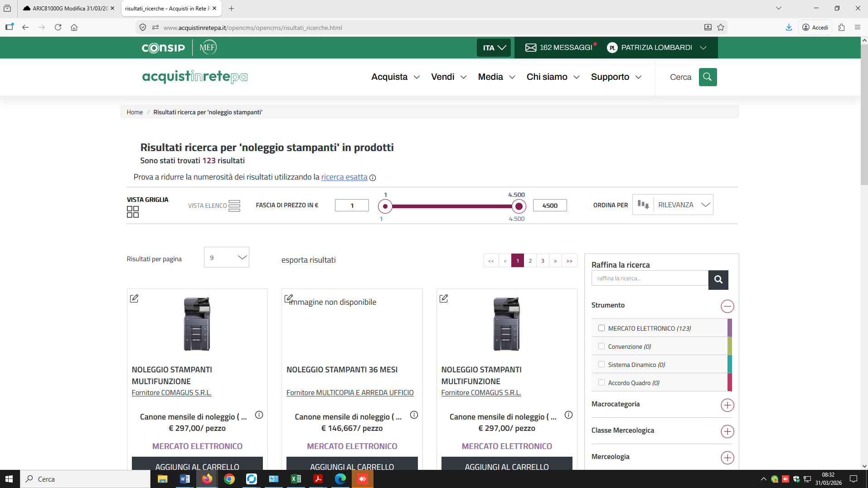Switch to list view icon

tap(234, 206)
